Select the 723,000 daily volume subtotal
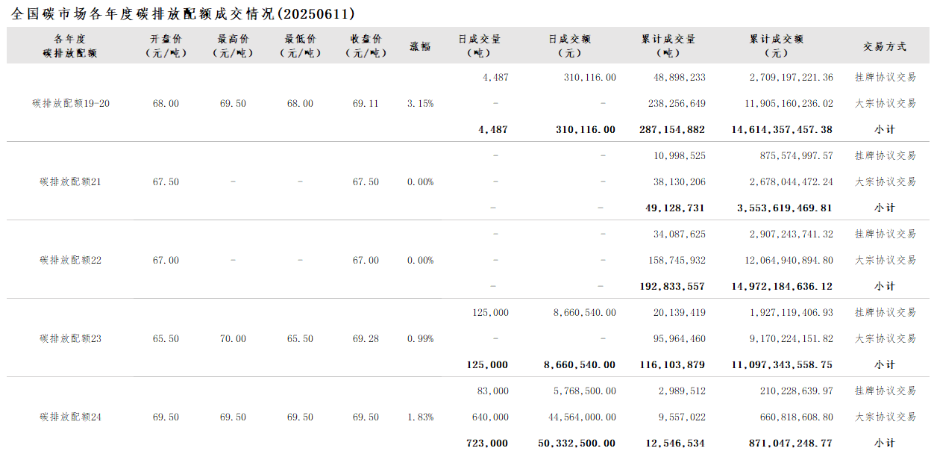 pyautogui.click(x=487, y=442)
